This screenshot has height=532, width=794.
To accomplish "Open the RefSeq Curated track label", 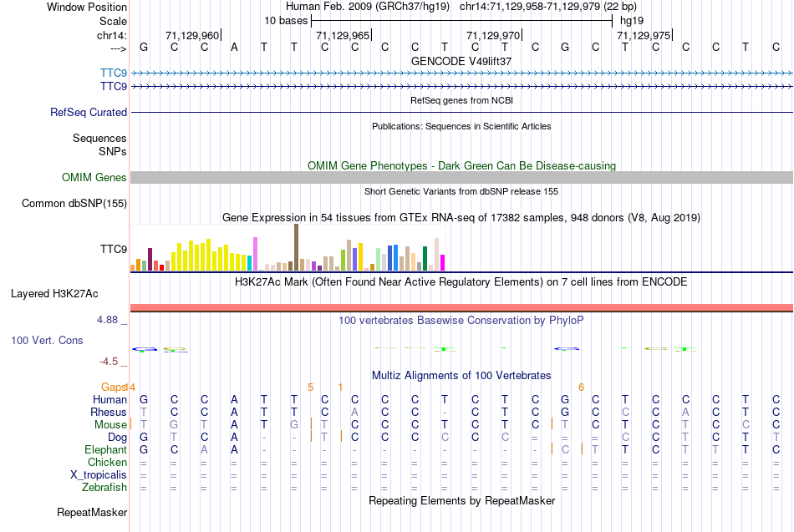I will coord(88,113).
